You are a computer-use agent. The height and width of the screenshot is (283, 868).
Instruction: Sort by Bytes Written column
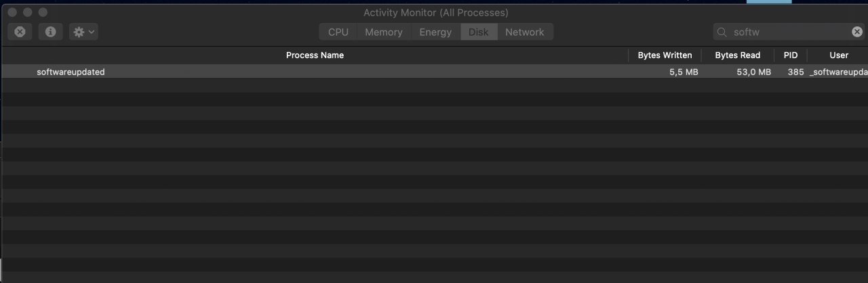[665, 55]
